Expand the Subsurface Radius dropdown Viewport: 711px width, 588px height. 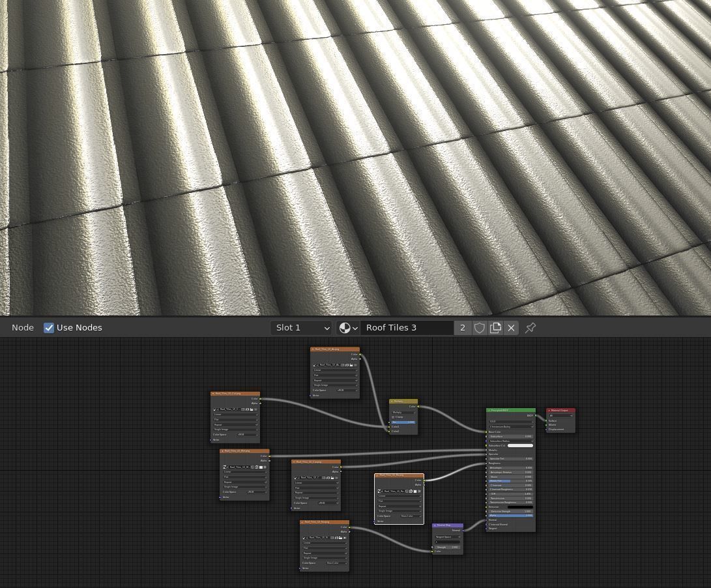click(512, 441)
